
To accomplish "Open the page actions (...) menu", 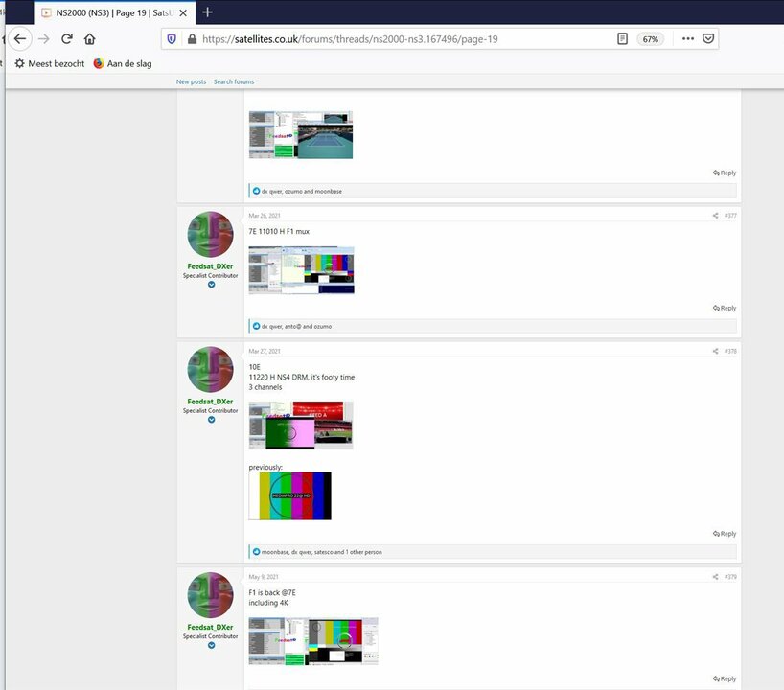I will (688, 39).
